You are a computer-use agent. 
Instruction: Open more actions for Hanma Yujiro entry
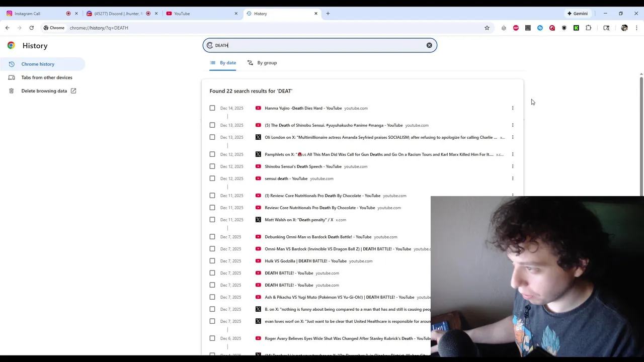tap(513, 108)
